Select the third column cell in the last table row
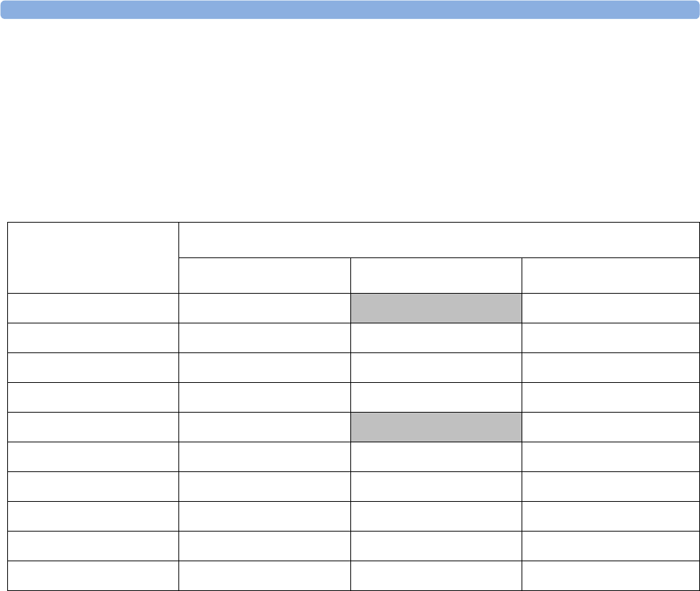The height and width of the screenshot is (591, 700). click(436, 576)
